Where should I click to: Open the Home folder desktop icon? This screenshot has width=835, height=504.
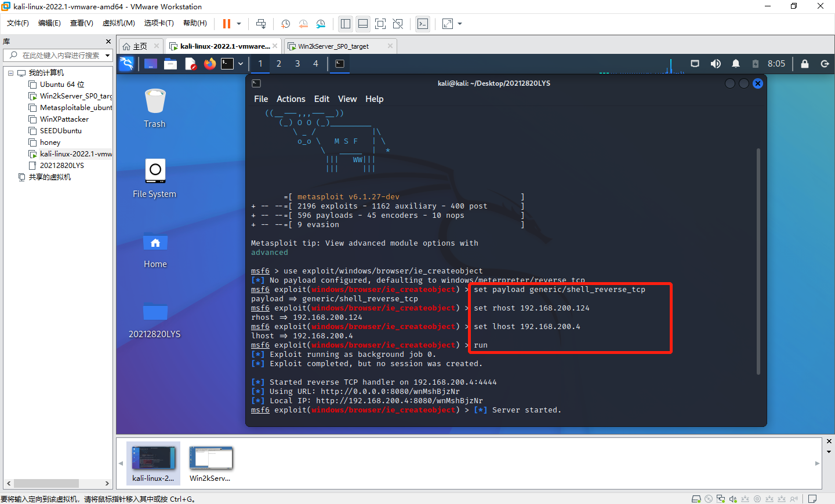[155, 251]
